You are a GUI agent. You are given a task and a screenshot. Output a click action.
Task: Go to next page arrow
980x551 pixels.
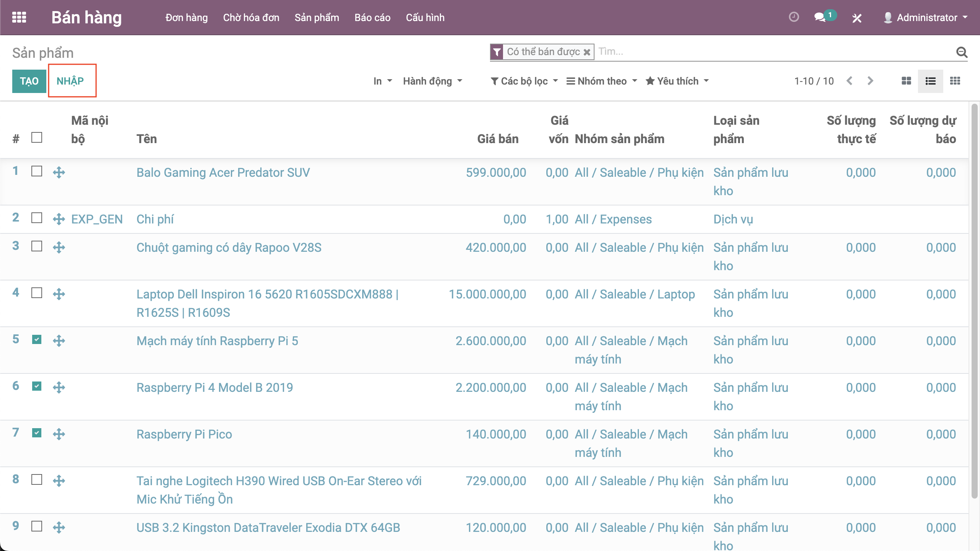(870, 81)
